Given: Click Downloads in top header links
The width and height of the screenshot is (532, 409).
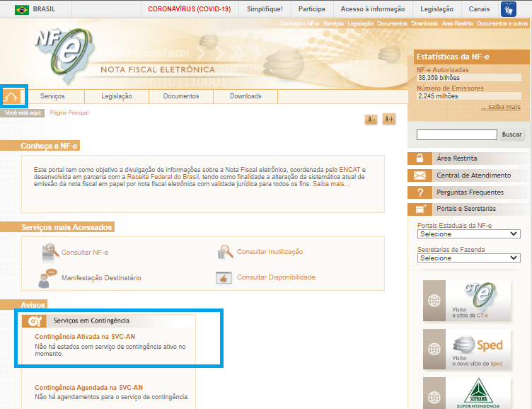Looking at the screenshot, I should (x=424, y=23).
